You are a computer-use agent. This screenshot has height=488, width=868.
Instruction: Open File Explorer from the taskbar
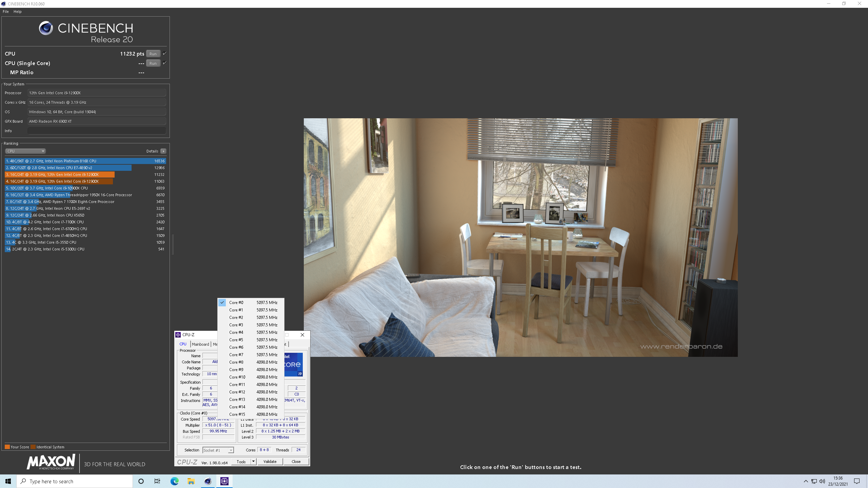[191, 481]
